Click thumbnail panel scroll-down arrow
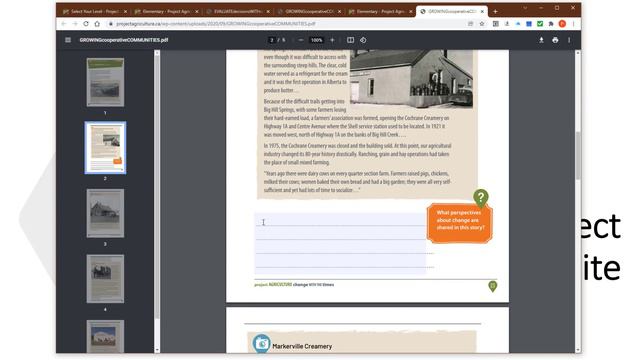Viewport: 640px width, 360px height. [x=157, y=350]
